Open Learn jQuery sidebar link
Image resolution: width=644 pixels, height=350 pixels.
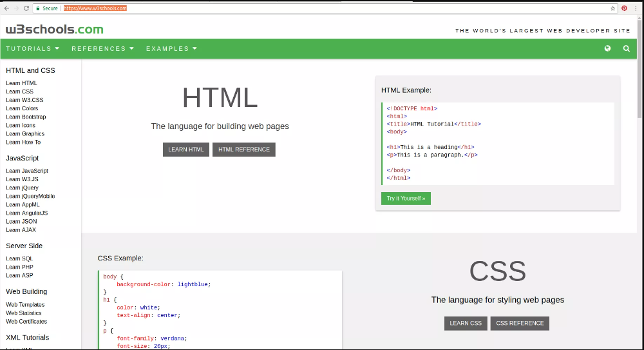point(22,188)
